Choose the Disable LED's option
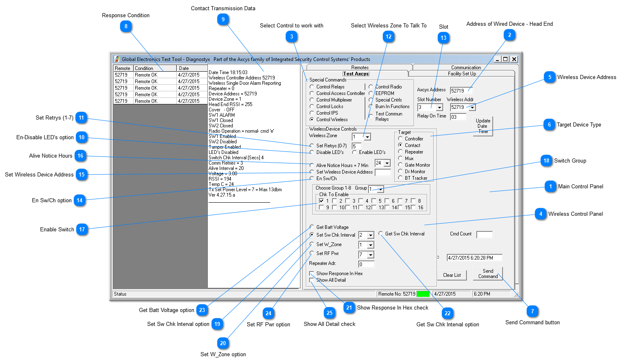 point(312,152)
